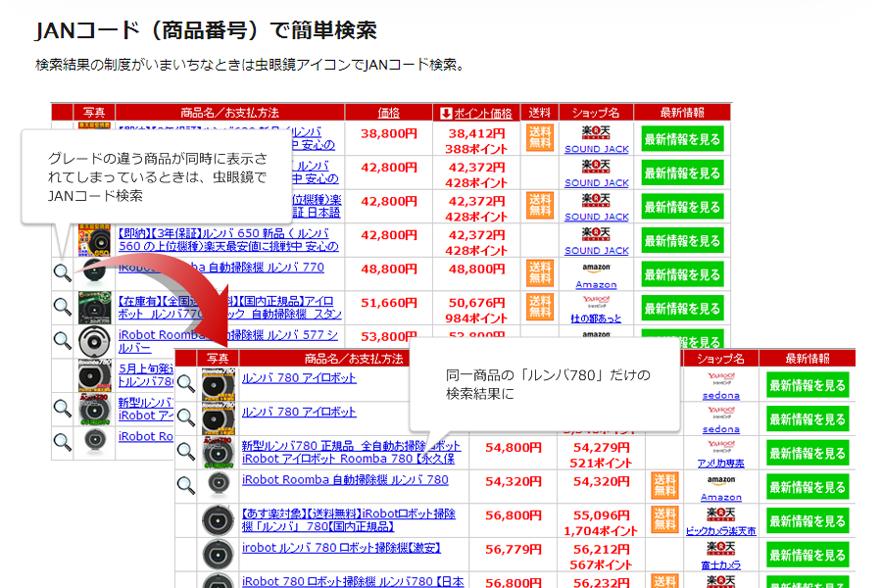Open 【在庫有】 アイロボット ルンバ770 product link
The image size is (882, 588).
(x=229, y=307)
